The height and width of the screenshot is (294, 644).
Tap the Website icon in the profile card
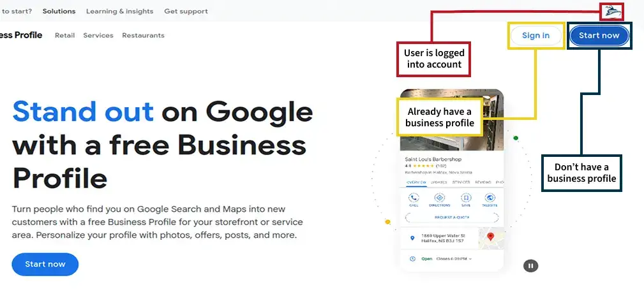(x=490, y=198)
